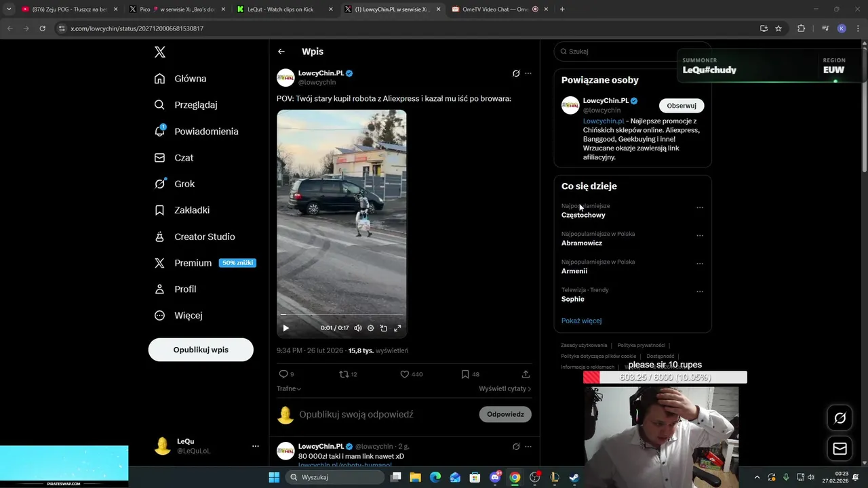Open video settings gear
Viewport: 868px width, 488px height.
tap(370, 328)
